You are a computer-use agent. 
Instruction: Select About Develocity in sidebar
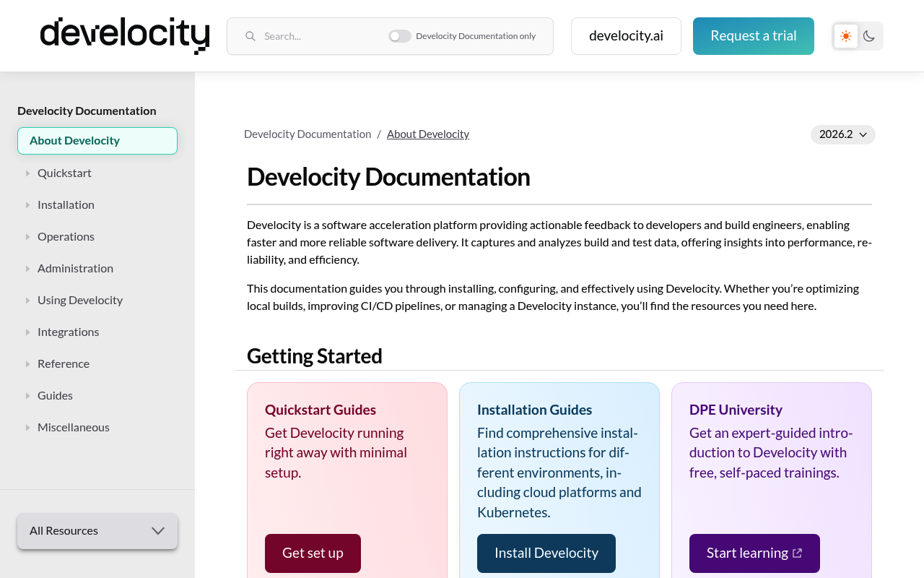point(97,141)
